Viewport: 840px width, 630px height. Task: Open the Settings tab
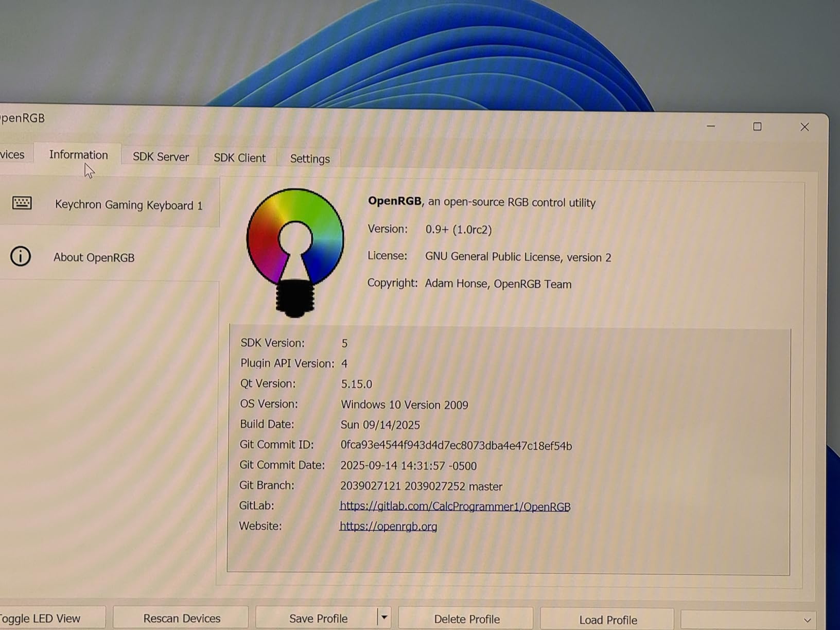tap(310, 159)
